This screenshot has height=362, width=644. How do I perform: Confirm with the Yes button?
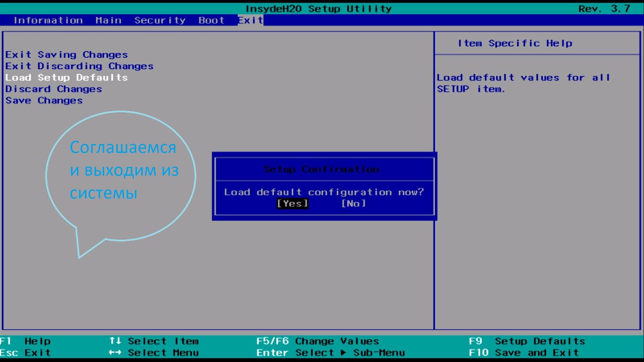point(292,203)
